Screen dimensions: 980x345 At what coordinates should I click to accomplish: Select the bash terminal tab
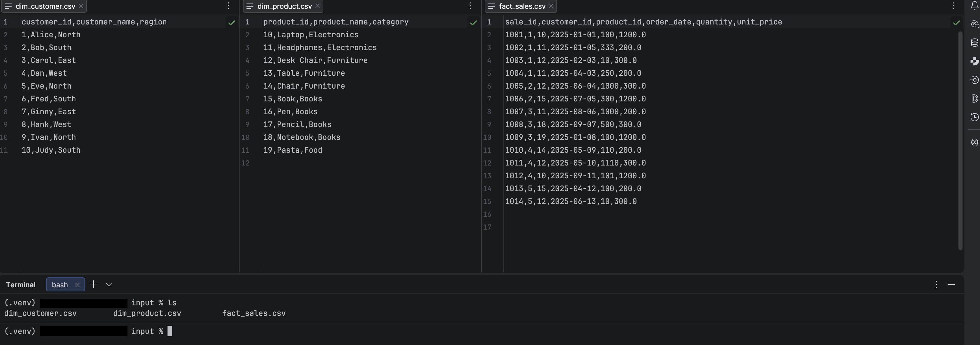pyautogui.click(x=60, y=284)
